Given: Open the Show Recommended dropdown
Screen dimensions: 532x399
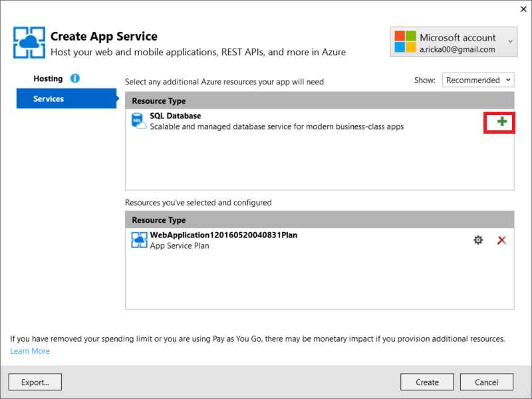Looking at the screenshot, I should pos(477,80).
